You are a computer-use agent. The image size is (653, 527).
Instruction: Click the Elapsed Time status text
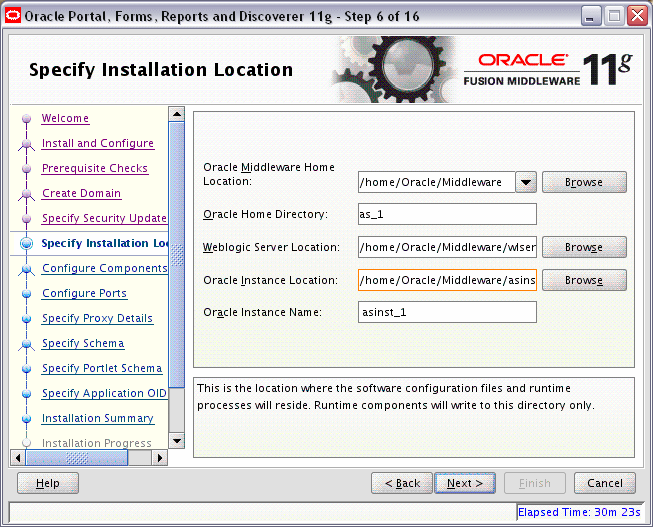[579, 512]
